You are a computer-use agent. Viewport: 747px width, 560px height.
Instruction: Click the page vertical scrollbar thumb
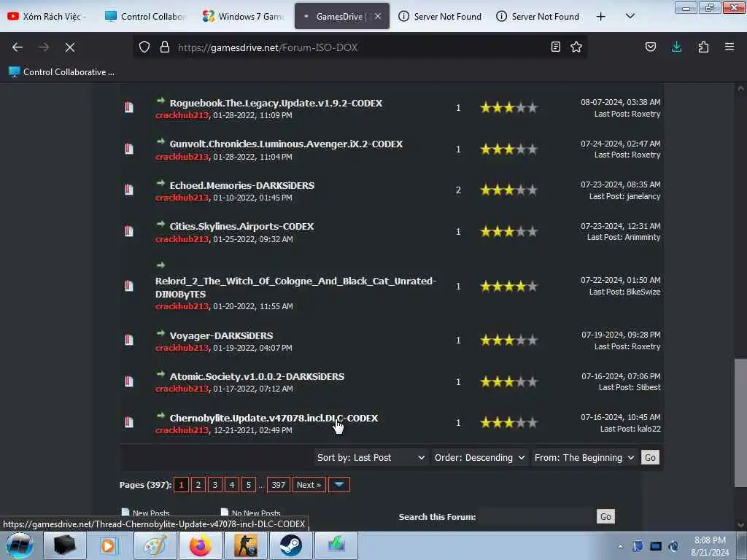tap(740, 423)
